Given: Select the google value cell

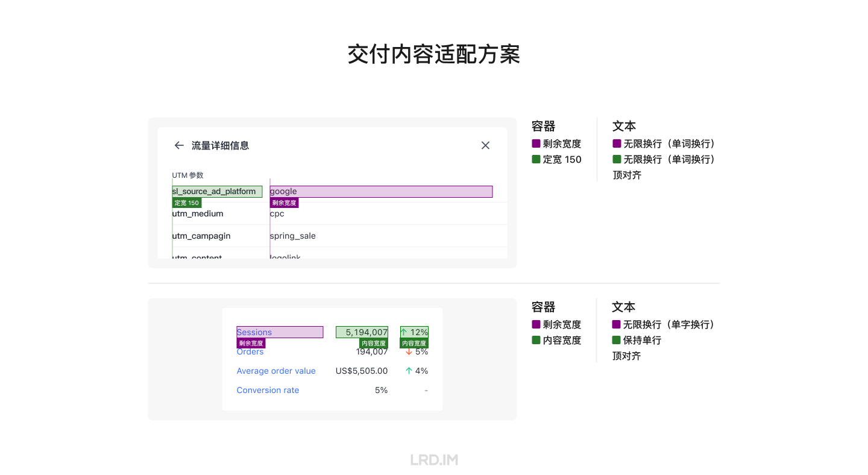Looking at the screenshot, I should click(x=381, y=192).
